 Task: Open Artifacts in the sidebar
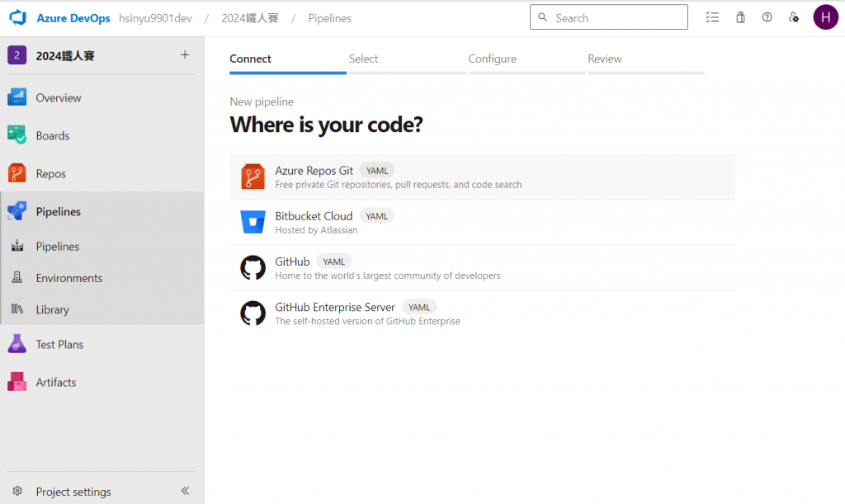click(102, 382)
